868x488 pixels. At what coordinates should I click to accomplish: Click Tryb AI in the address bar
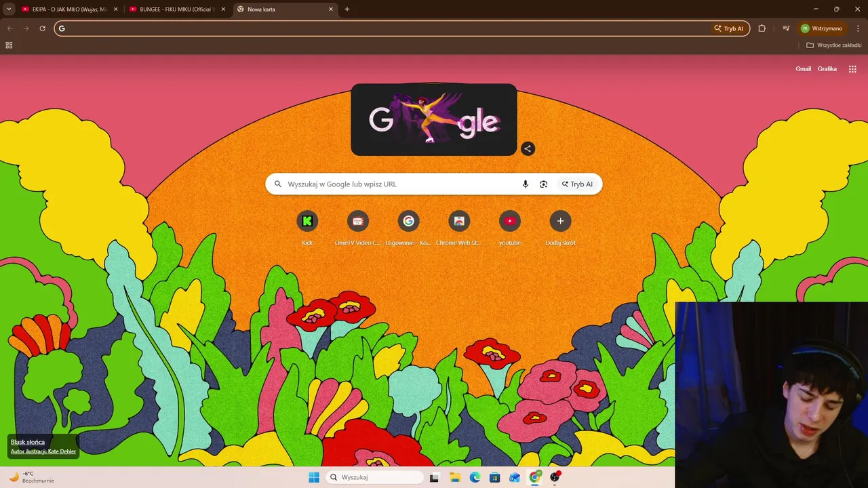[x=729, y=28]
